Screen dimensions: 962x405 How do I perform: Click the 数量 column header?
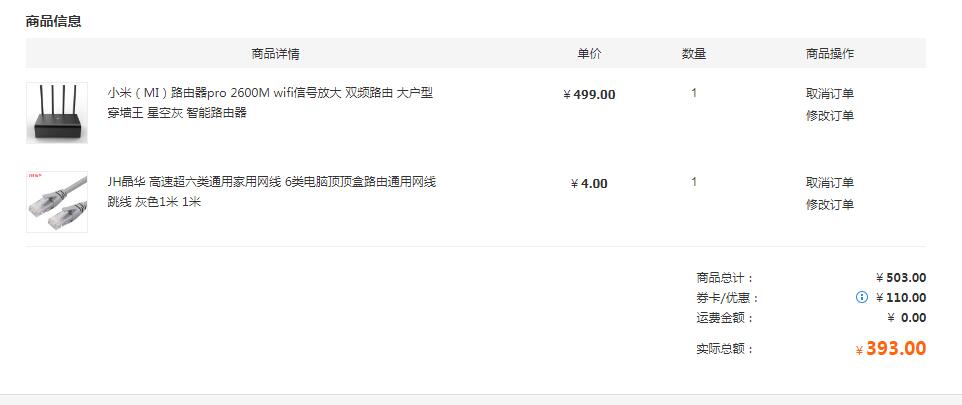pyautogui.click(x=694, y=54)
